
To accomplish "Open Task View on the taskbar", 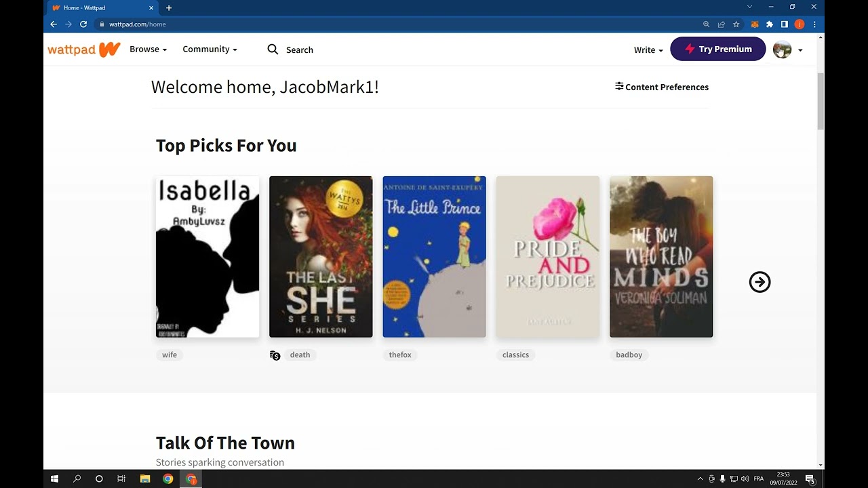I will 121,479.
